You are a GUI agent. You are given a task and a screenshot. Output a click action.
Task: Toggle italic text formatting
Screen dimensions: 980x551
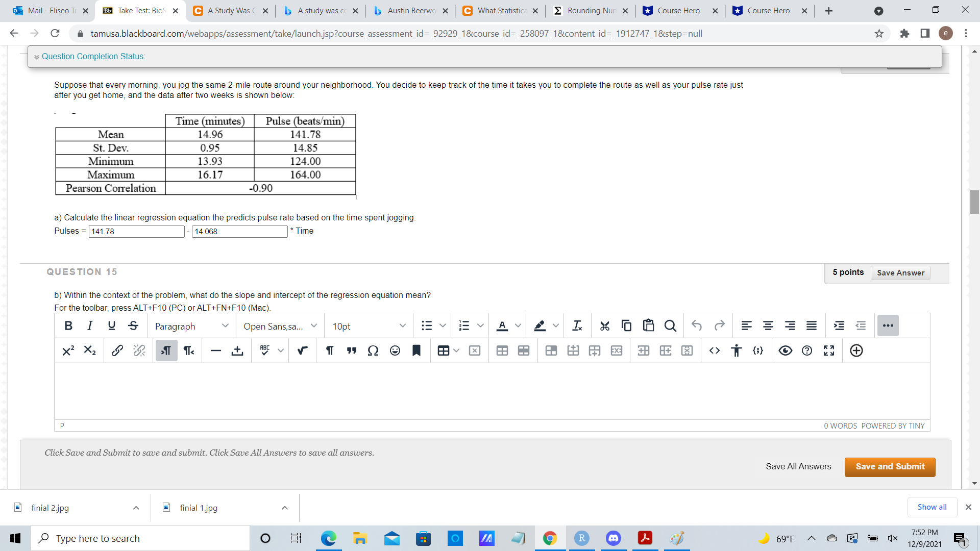click(90, 325)
